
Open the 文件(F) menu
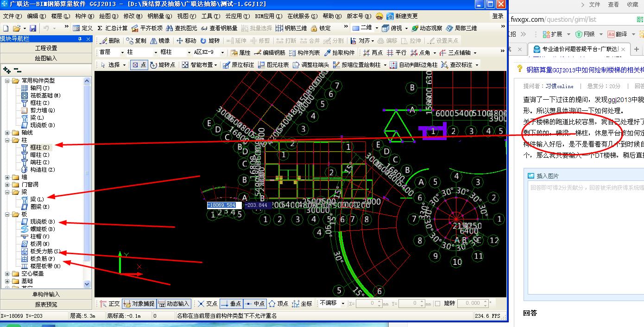click(13, 16)
